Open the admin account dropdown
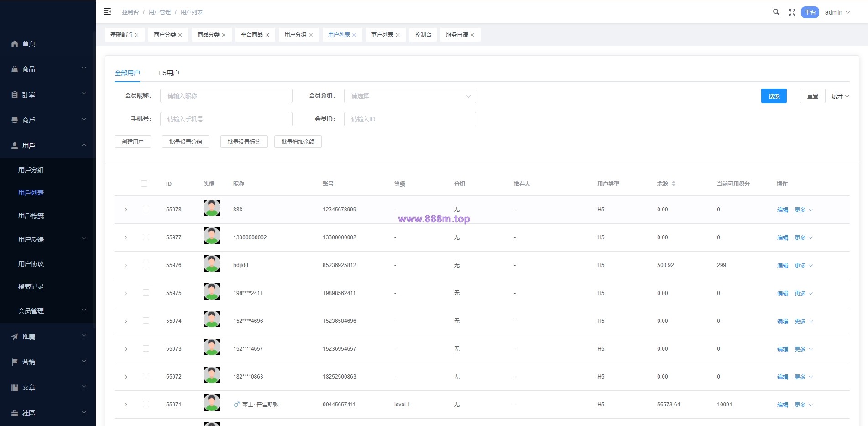868x426 pixels. (x=837, y=12)
